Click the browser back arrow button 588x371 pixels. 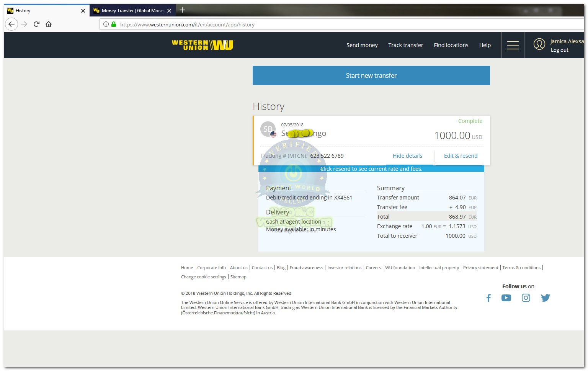pyautogui.click(x=11, y=24)
